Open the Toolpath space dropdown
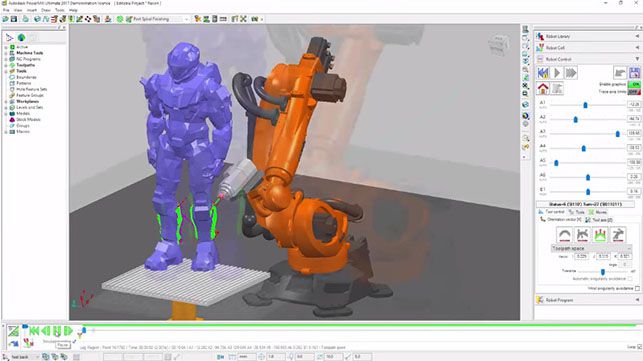Viewport: 643px width, 361px height. [591, 248]
